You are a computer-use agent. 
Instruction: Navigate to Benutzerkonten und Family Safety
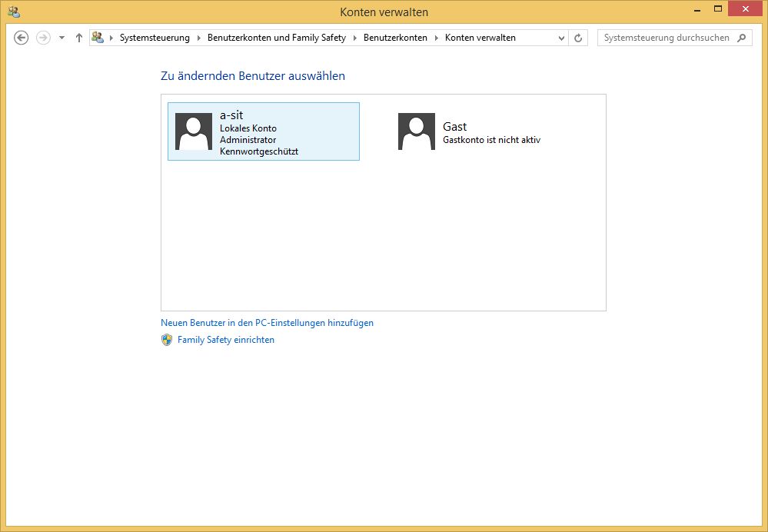(x=277, y=38)
